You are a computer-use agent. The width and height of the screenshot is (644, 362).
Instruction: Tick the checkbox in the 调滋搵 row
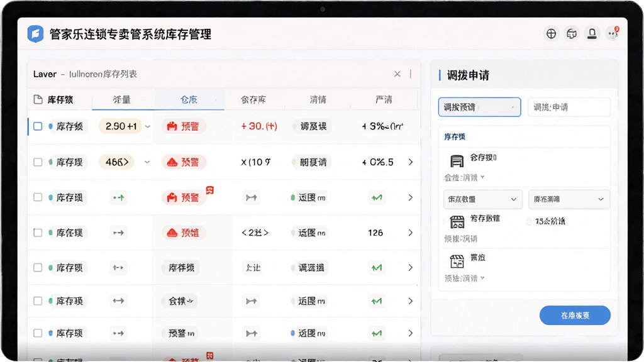[38, 268]
